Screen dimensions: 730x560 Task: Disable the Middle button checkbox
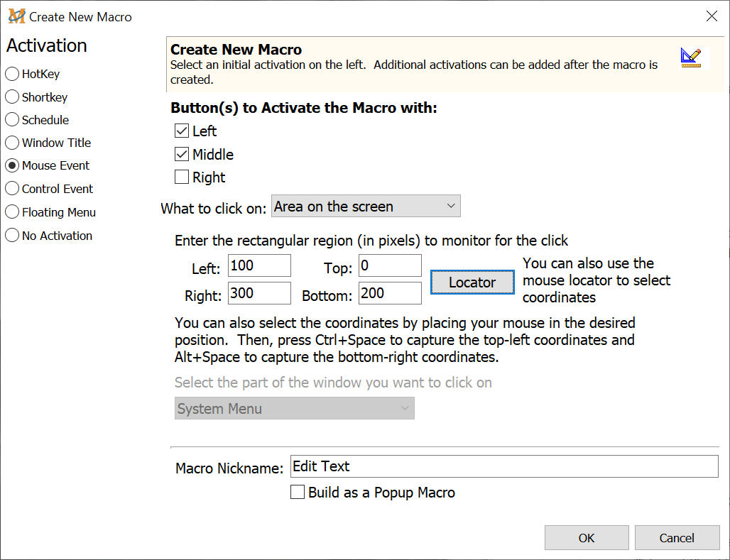pos(182,155)
